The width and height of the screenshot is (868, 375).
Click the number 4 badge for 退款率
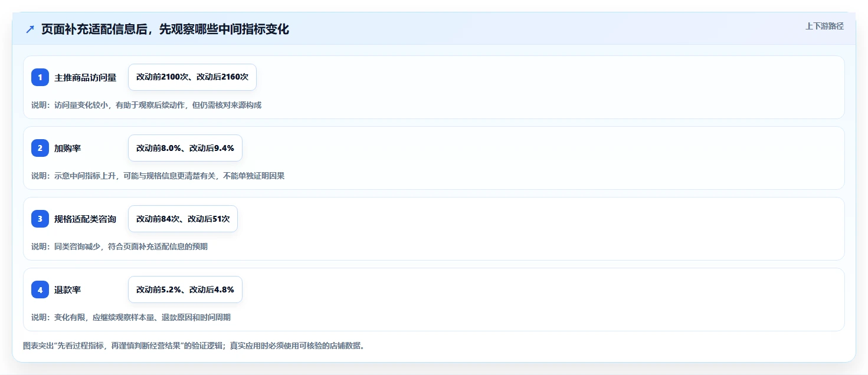coord(40,290)
